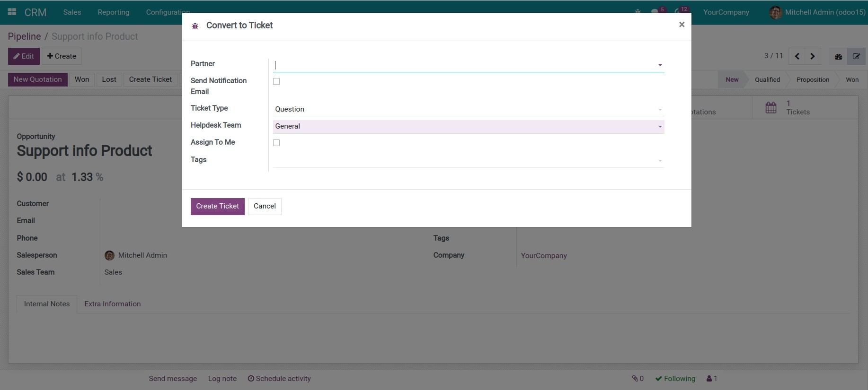
Task: Click the paperclip attachments icon
Action: coord(635,379)
